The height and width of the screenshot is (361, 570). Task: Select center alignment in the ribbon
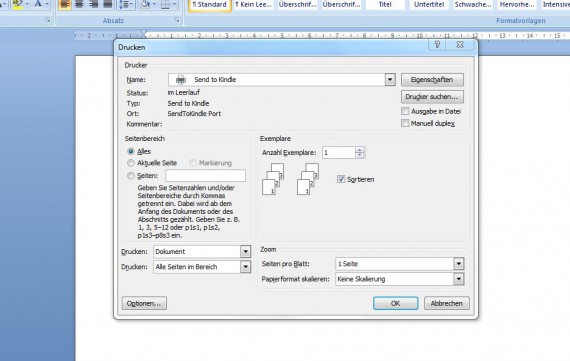[x=79, y=4]
